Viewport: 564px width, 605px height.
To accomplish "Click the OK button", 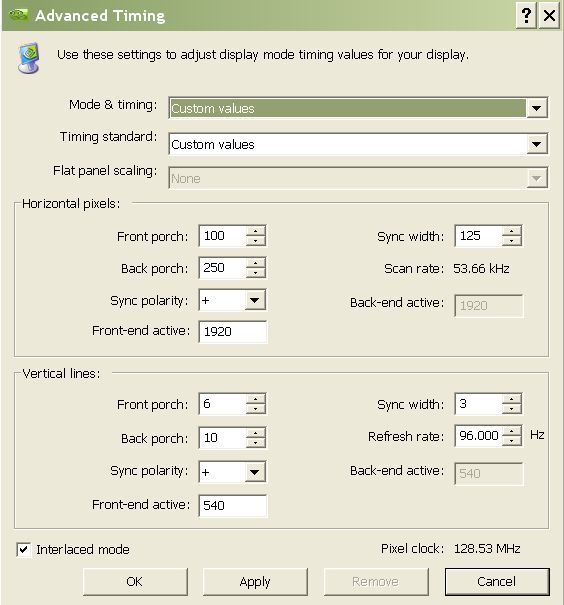I will (x=135, y=581).
